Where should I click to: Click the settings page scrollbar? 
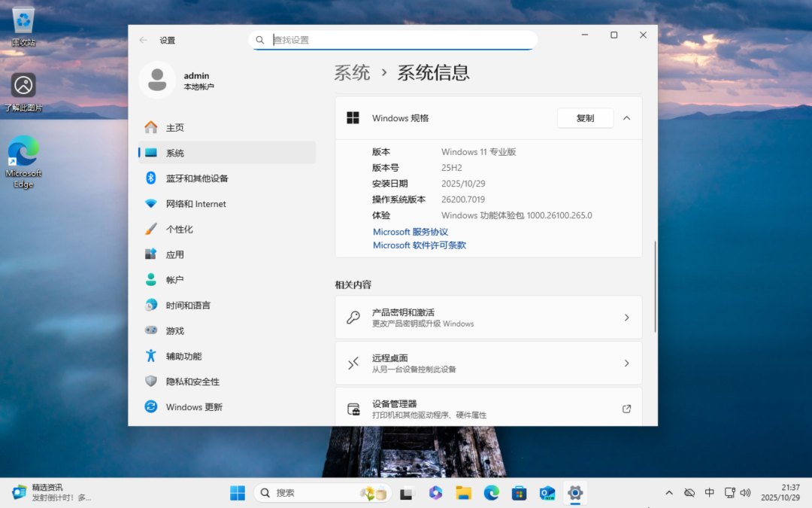coord(655,287)
